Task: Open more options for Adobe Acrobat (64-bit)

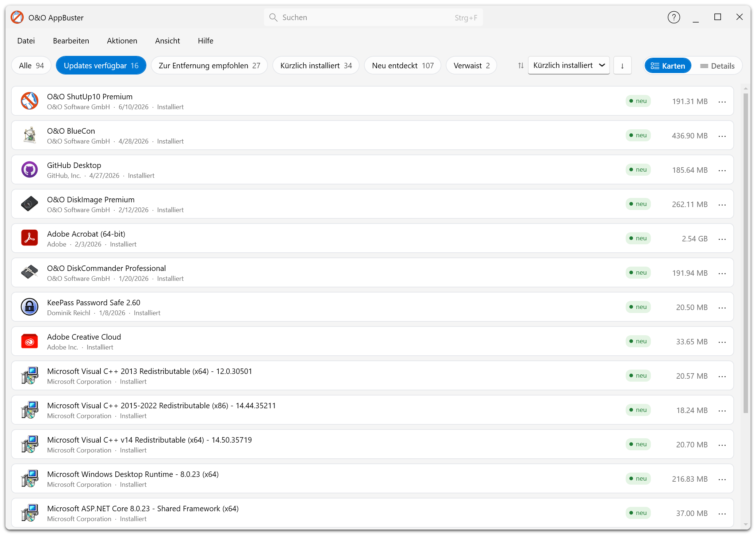Action: (x=722, y=239)
